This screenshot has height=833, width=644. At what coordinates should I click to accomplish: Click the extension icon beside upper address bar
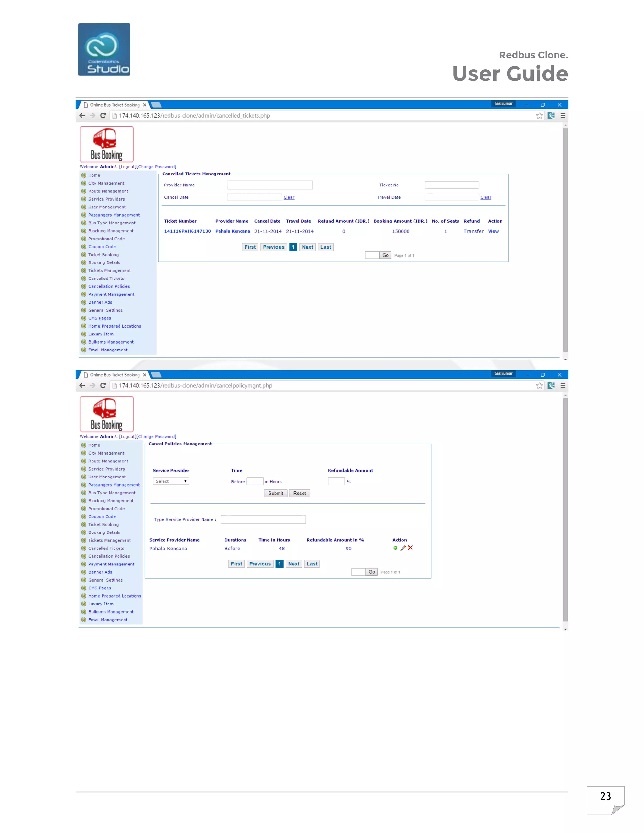pos(551,116)
